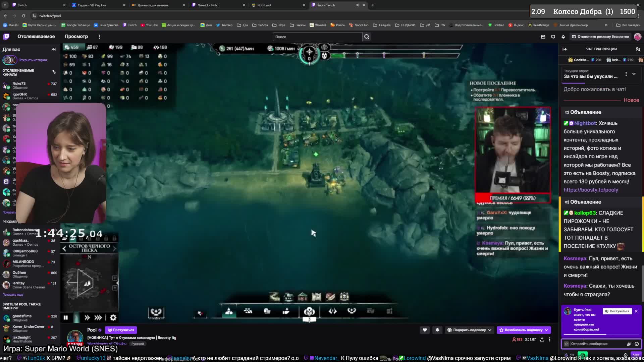Open jak3enight Hearthstone channel

[x=30, y=339]
